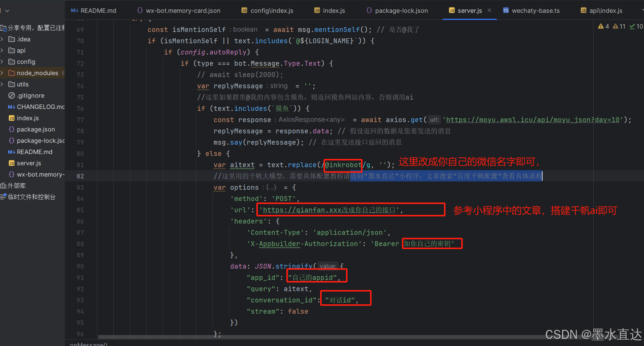Image resolution: width=644 pixels, height=346 pixels.
Task: Show the 10 typos inspection indicator
Action: point(636,26)
